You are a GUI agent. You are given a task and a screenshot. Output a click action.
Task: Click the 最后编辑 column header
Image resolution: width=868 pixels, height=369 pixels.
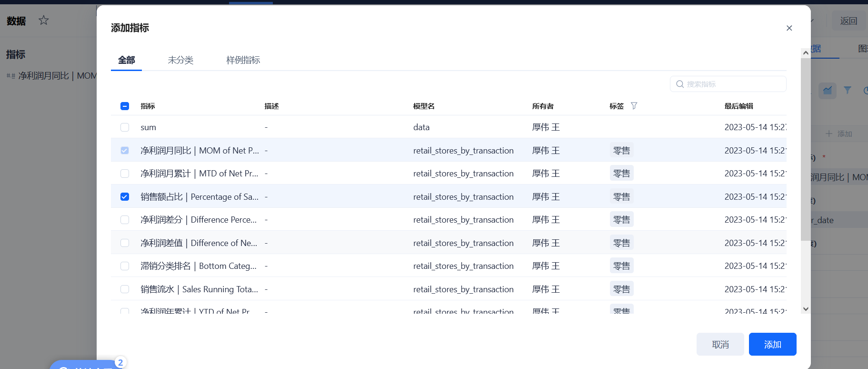pyautogui.click(x=738, y=106)
